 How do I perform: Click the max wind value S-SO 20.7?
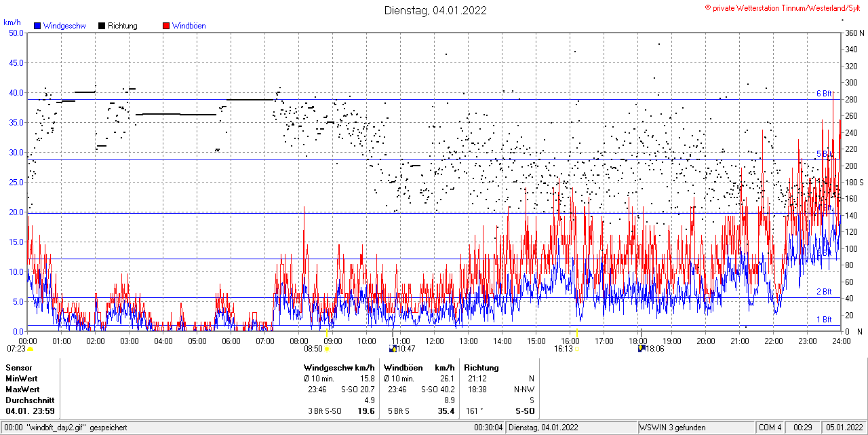[x=358, y=390]
